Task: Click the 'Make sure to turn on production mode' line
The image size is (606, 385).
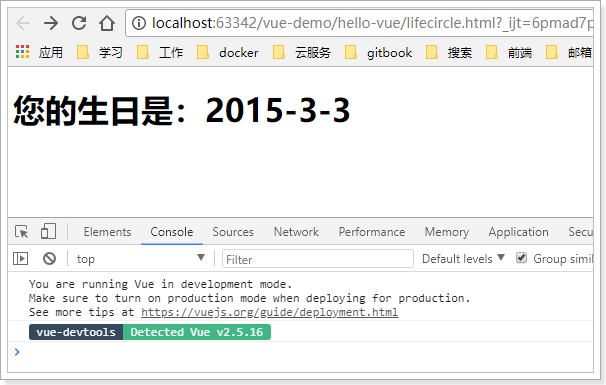Action: [x=249, y=298]
